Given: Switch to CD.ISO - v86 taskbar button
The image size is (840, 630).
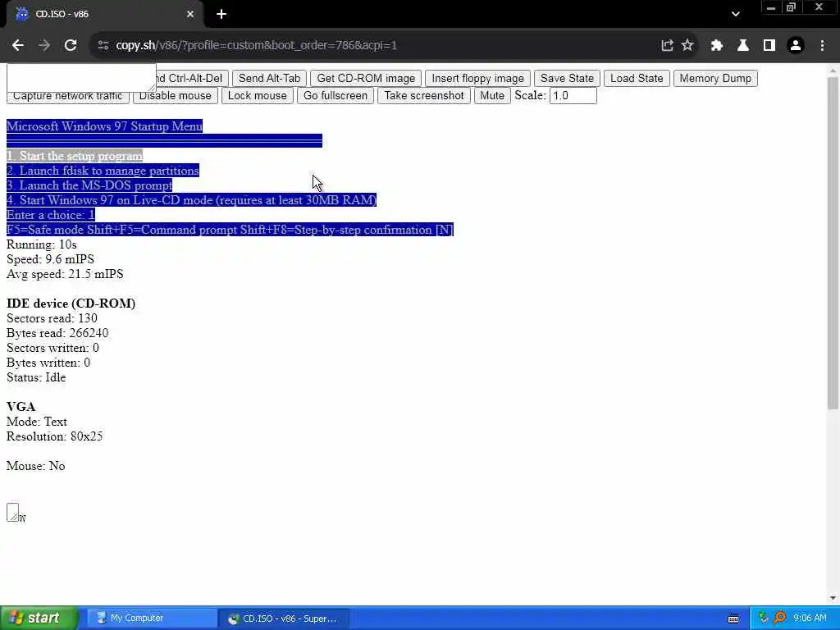Looking at the screenshot, I should (284, 619).
